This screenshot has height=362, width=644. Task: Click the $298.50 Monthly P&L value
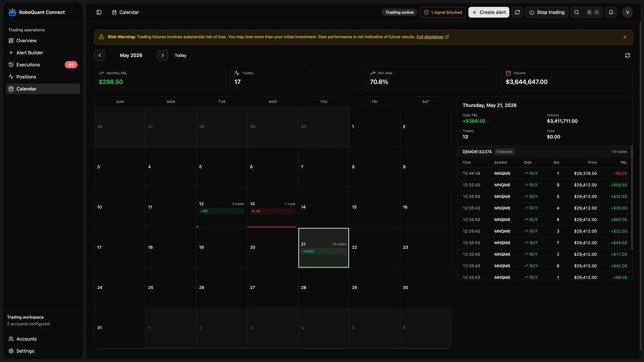pyautogui.click(x=111, y=82)
